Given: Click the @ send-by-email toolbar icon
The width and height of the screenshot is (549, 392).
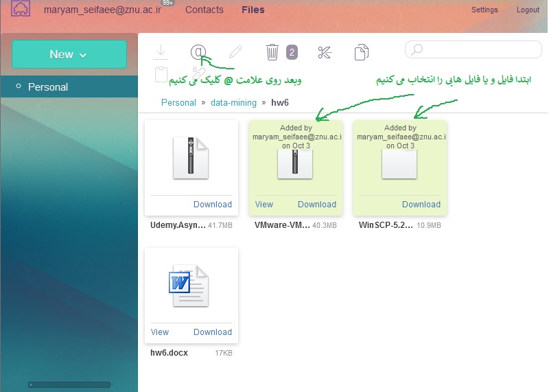Looking at the screenshot, I should [x=198, y=52].
